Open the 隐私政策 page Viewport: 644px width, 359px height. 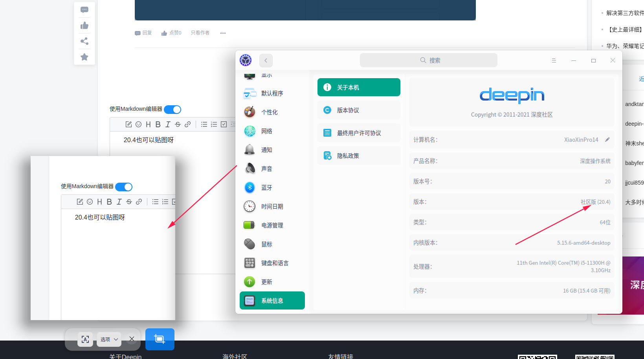pyautogui.click(x=359, y=156)
